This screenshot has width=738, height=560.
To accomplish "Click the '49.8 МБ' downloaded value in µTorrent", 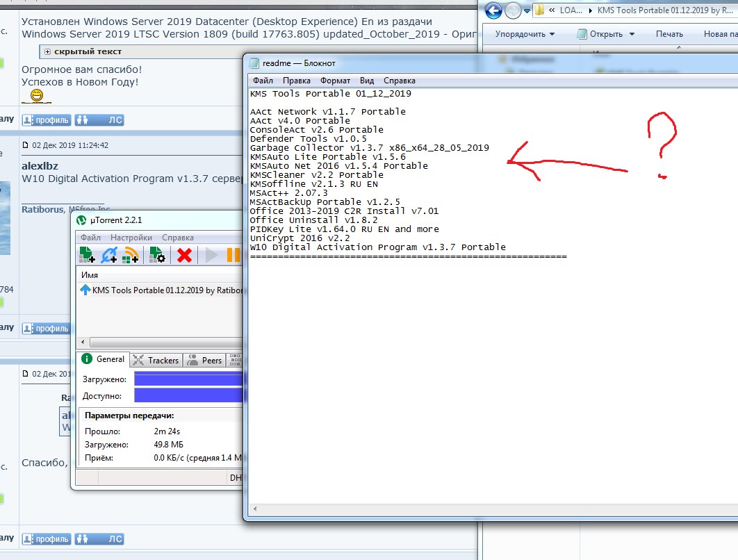I will (168, 444).
